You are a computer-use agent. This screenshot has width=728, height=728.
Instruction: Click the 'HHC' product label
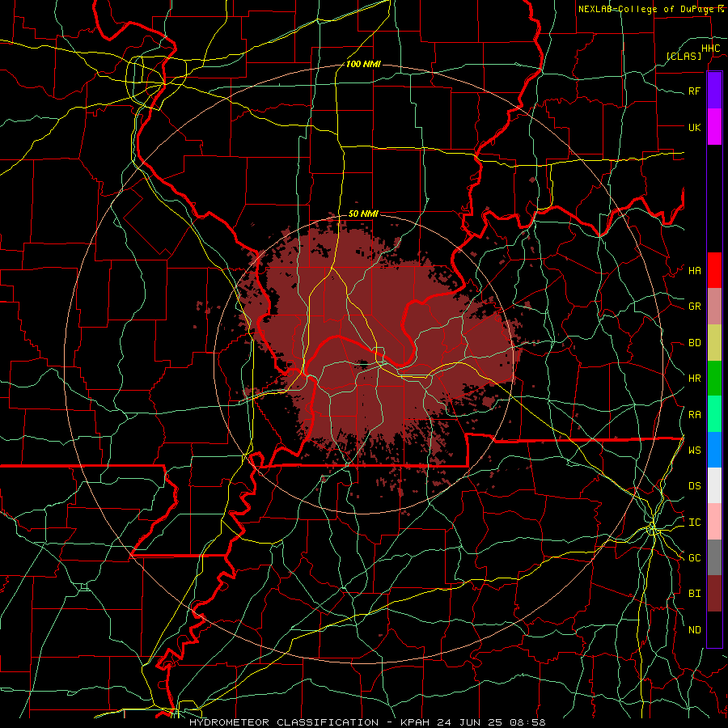point(711,49)
